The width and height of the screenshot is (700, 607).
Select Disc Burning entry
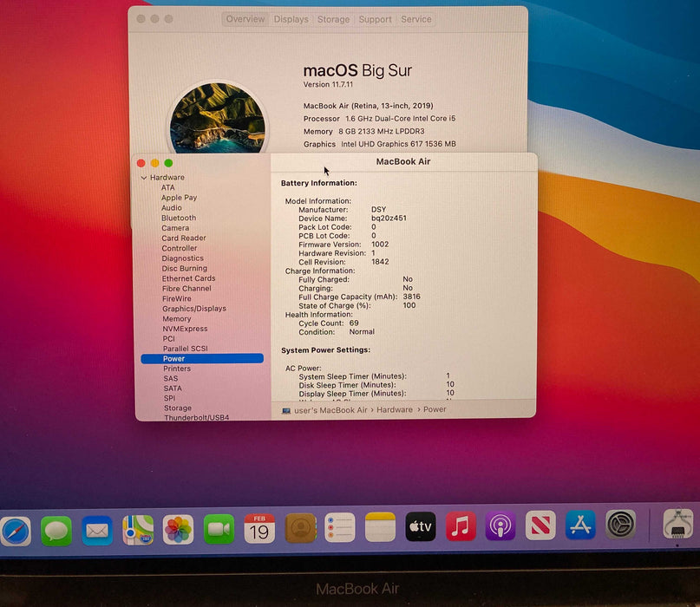tap(185, 269)
